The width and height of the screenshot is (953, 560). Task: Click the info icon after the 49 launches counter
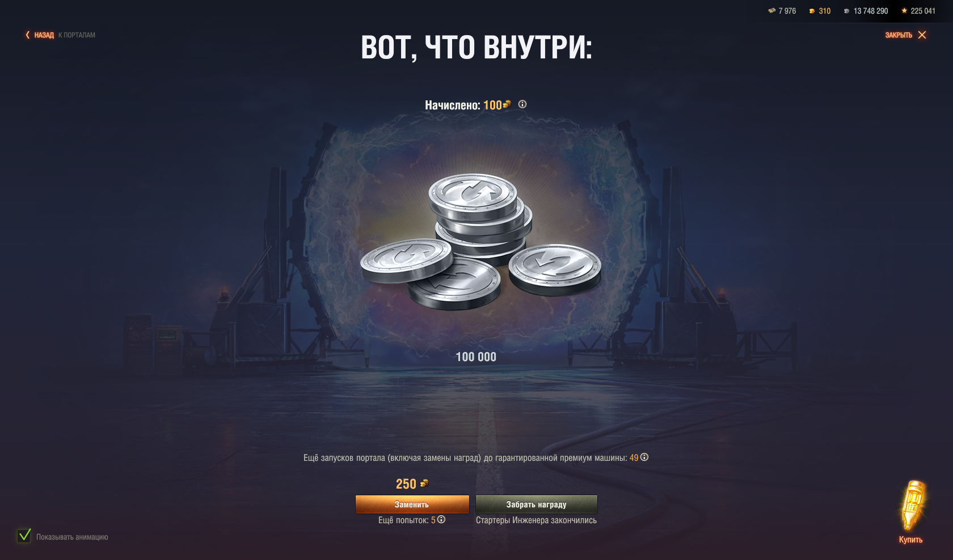point(644,457)
